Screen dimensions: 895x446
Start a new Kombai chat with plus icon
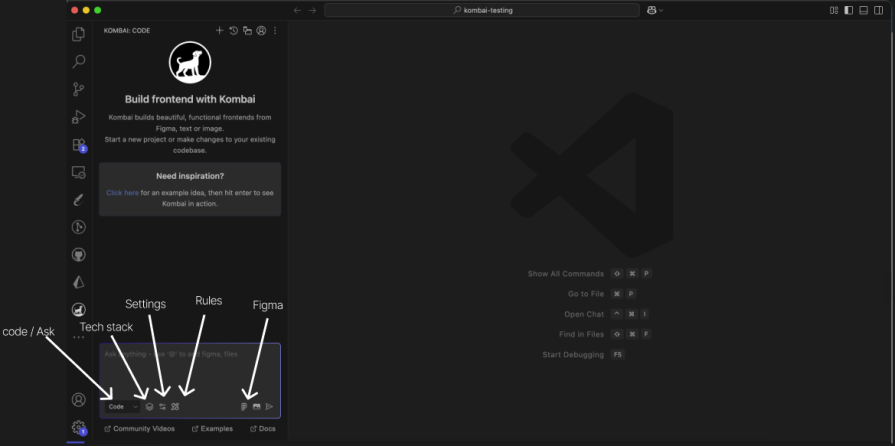coord(220,31)
